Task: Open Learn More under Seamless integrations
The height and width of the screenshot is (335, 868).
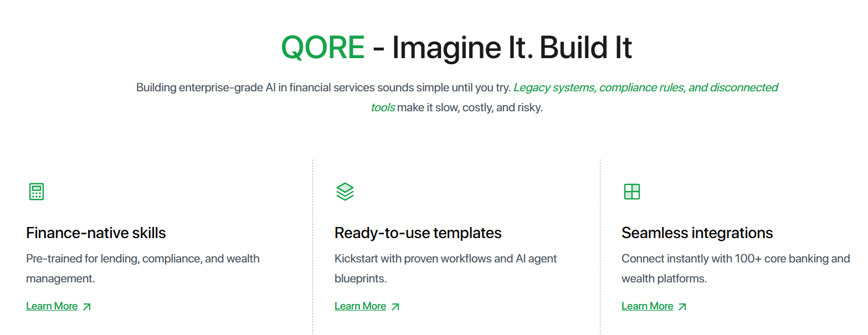Action: pos(647,305)
